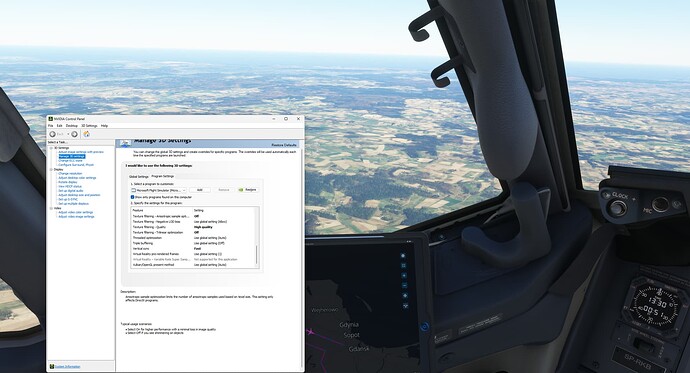Open Threaded optimization setting value

(x=210, y=238)
